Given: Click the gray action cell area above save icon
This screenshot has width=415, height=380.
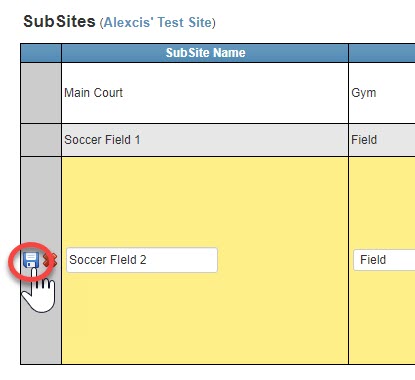Looking at the screenshot, I should click(x=41, y=202).
